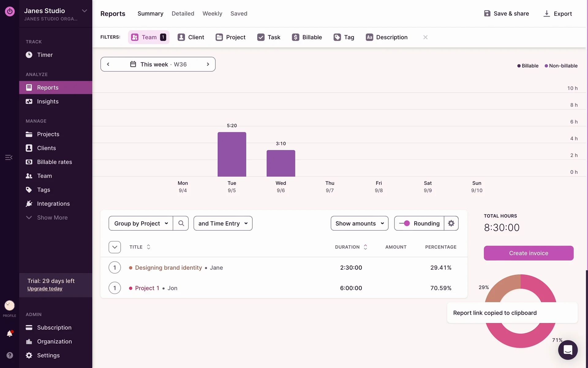Click the Upgrade today link

tap(45, 289)
